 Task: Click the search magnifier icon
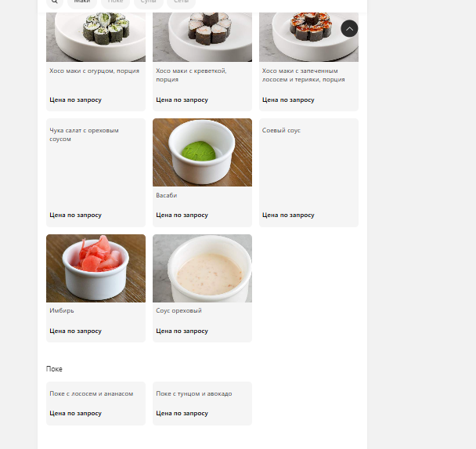55,2
